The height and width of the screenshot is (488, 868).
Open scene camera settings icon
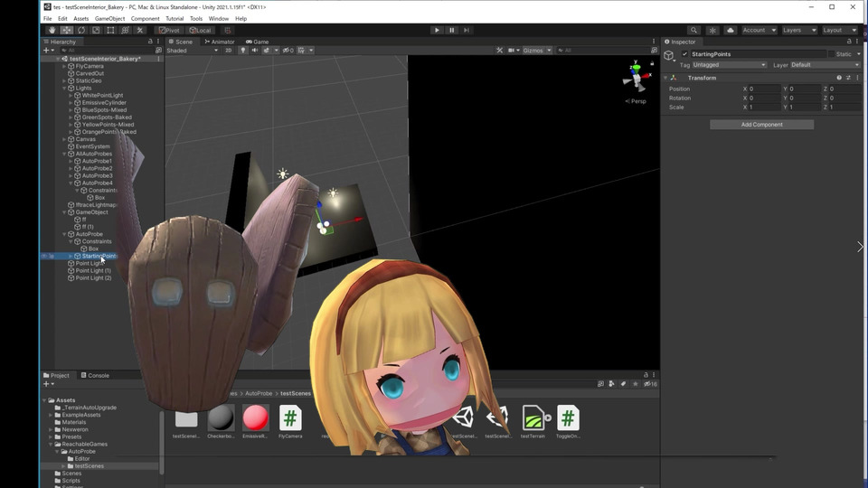pos(512,50)
